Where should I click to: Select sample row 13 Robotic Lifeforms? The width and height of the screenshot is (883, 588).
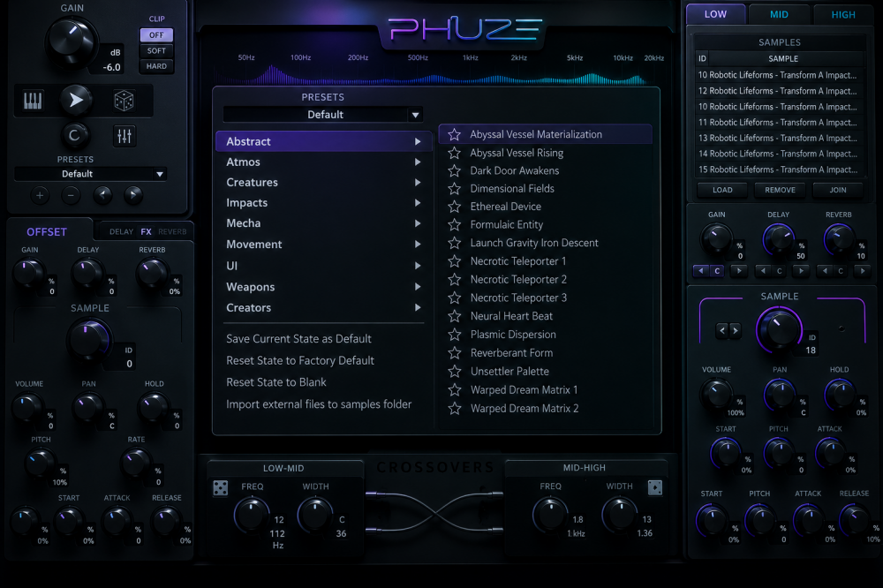point(779,138)
